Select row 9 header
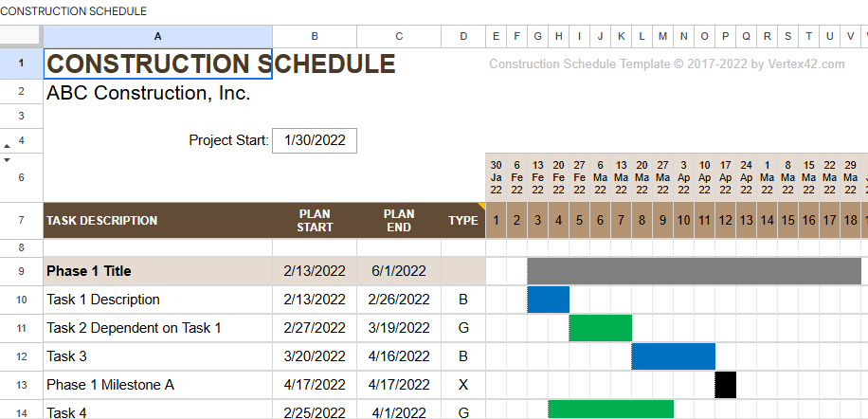The width and height of the screenshot is (868, 419). tap(21, 271)
